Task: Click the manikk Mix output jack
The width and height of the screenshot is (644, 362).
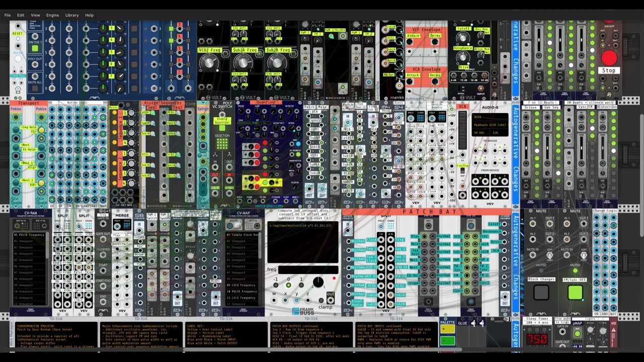Action: [x=399, y=86]
